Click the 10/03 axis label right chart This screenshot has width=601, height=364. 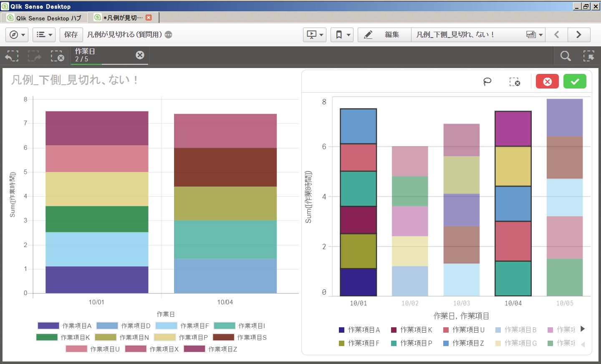click(462, 303)
